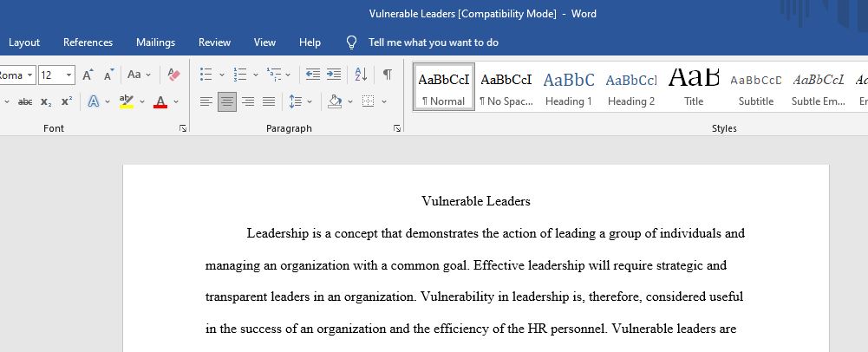Start a numbered list
The height and width of the screenshot is (352, 868).
(x=239, y=75)
